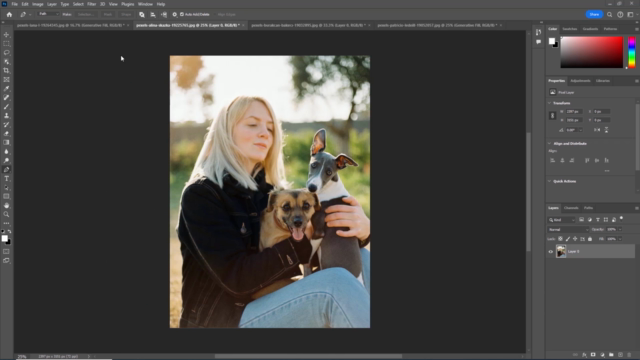
Task: Select the Blur tool
Action: coord(7,151)
